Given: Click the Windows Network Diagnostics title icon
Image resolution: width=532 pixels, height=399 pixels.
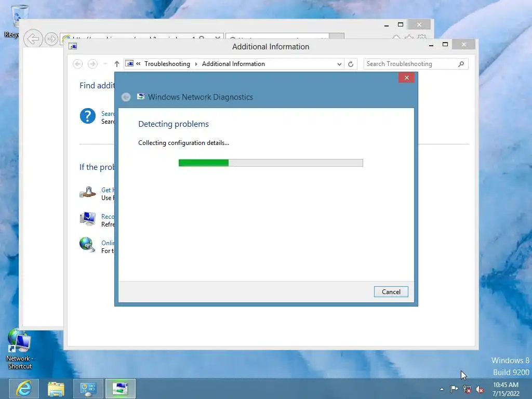Looking at the screenshot, I should coord(141,97).
